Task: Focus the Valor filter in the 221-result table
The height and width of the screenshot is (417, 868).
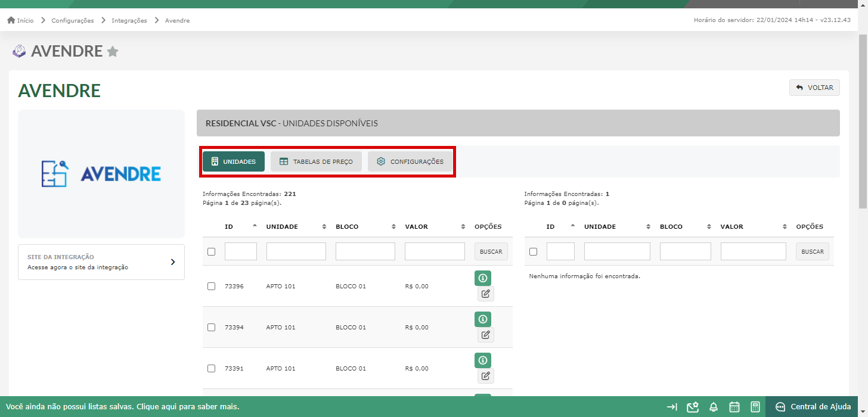Action: 435,251
